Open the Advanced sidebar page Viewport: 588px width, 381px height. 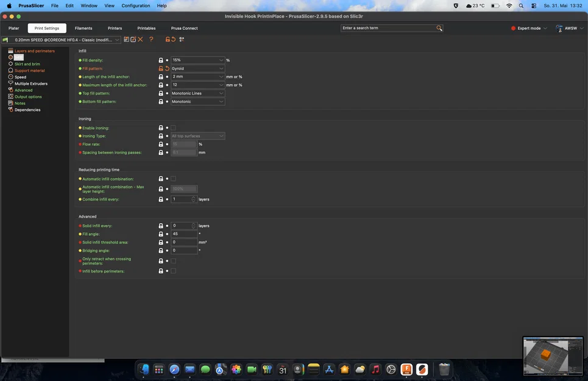[23, 90]
